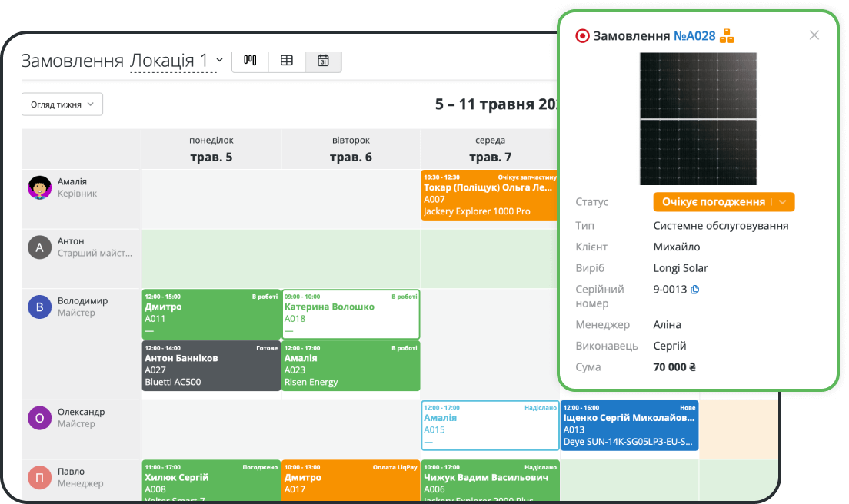Screen dimensions: 849x504
Task: Click Олександр's purple avatar circle
Action: 40,418
